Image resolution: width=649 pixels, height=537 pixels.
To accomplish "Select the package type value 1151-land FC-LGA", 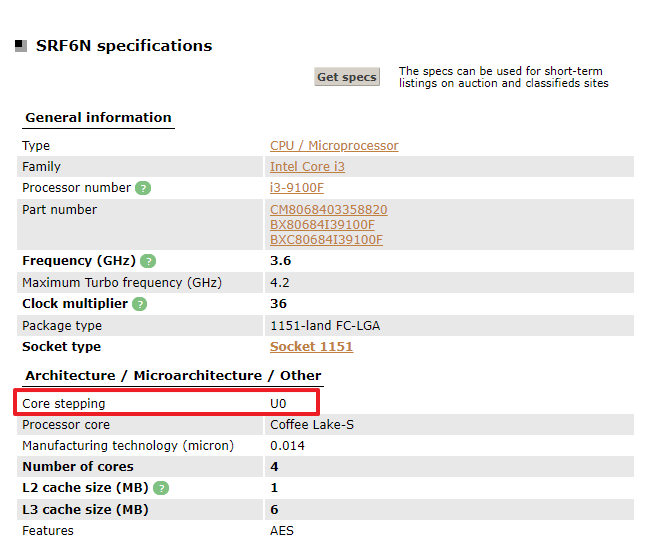I will (x=325, y=325).
